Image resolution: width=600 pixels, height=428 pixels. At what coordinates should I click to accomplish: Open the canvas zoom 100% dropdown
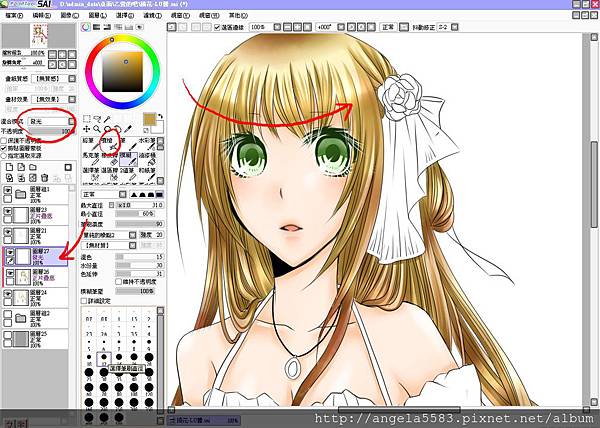pyautogui.click(x=277, y=27)
